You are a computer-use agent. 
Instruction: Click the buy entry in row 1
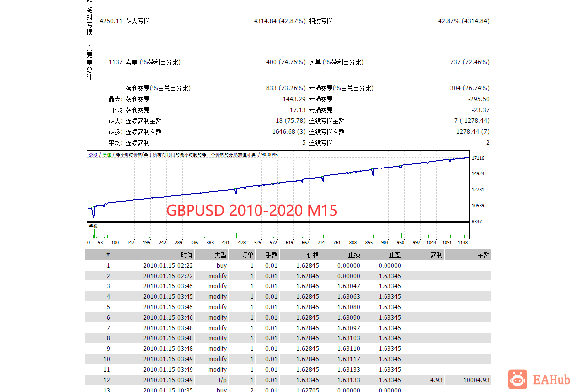222,266
